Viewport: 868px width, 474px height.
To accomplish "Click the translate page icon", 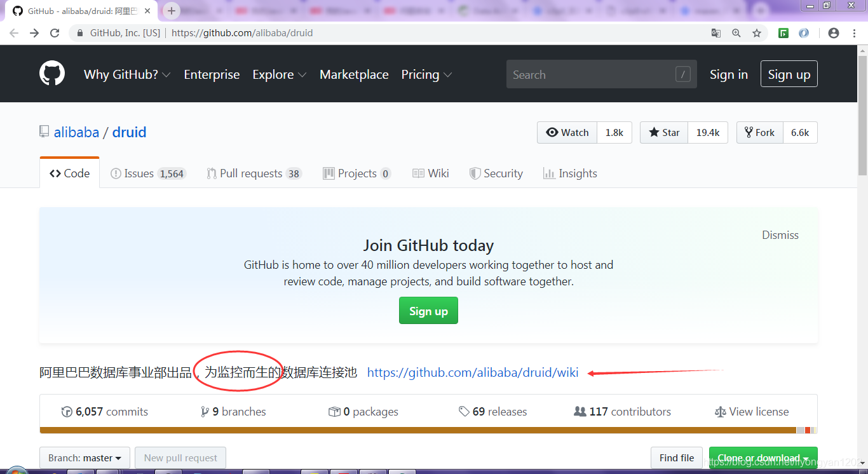I will point(716,33).
